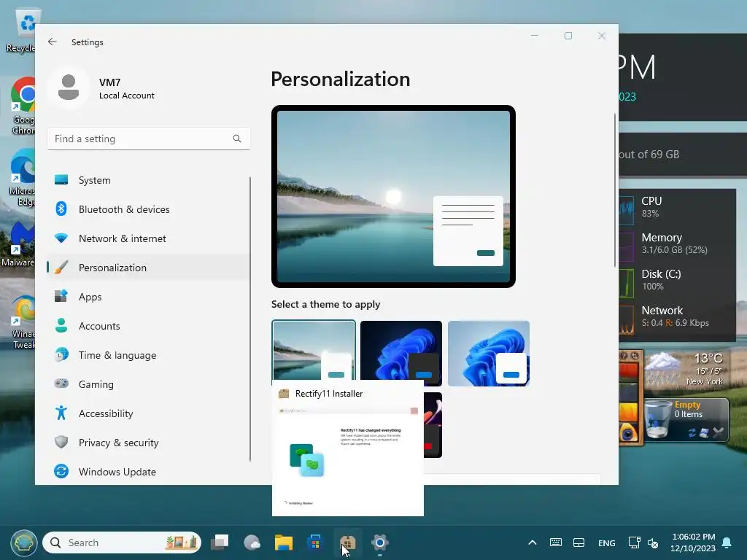Open Microsoft Store from the taskbar
The image size is (747, 560).
315,542
